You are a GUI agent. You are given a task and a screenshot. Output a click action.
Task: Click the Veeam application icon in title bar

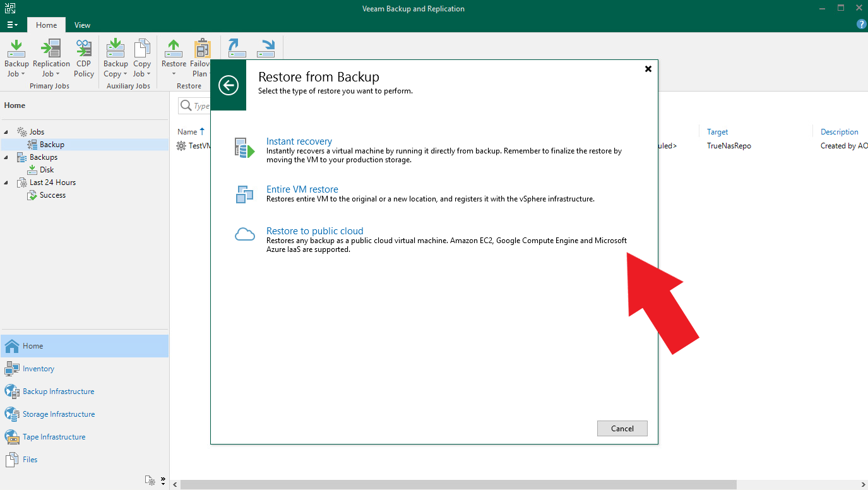pyautogui.click(x=9, y=8)
